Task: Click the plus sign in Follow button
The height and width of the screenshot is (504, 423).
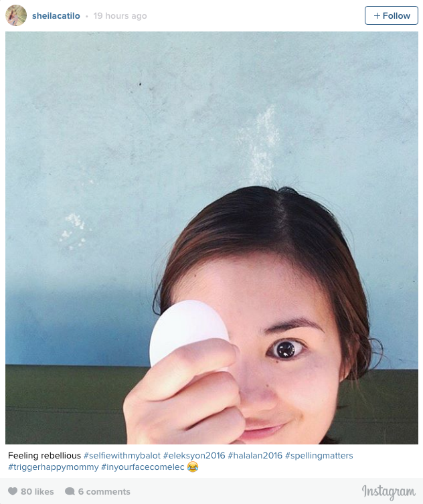Action: click(x=377, y=16)
